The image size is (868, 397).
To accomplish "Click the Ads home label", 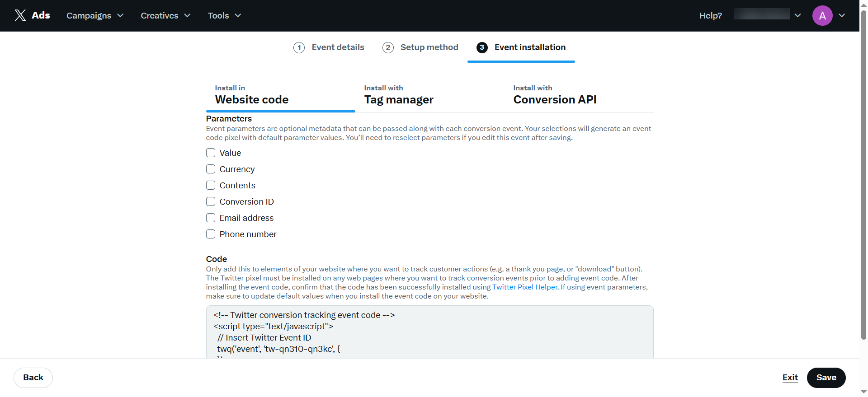I will click(41, 15).
